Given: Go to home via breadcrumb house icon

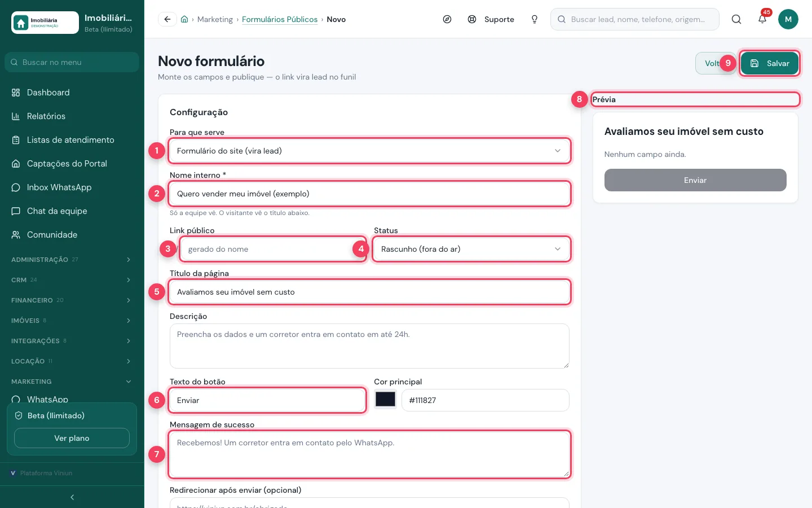Looking at the screenshot, I should pyautogui.click(x=184, y=19).
